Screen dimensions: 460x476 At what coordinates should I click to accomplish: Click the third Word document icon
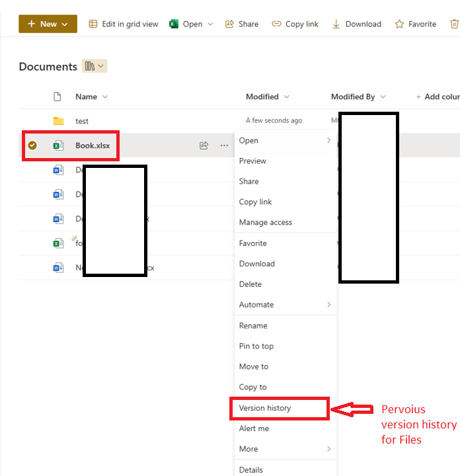pos(58,219)
